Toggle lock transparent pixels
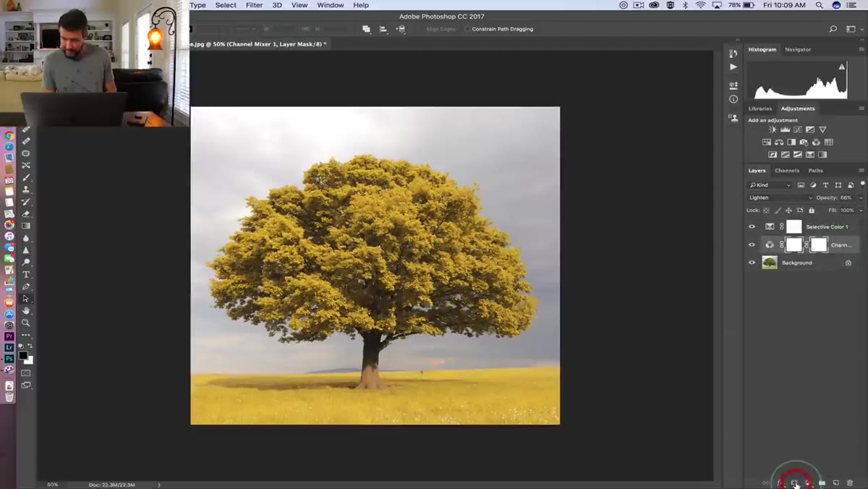Viewport: 868px width, 489px height. [767, 211]
